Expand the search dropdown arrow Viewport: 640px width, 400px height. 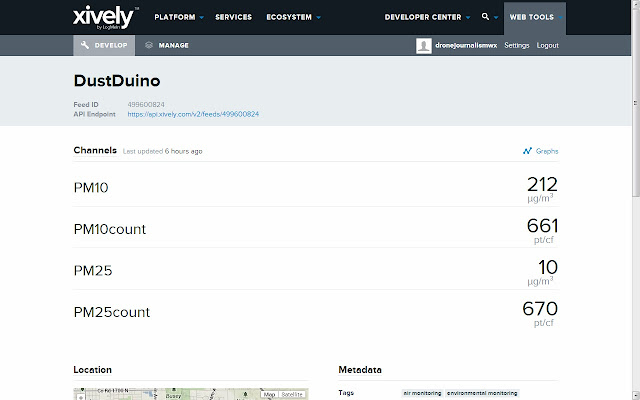(496, 18)
